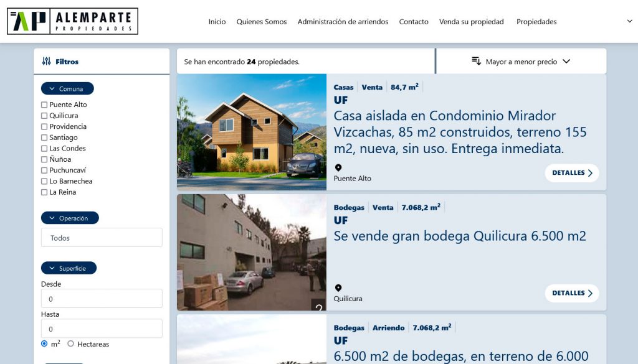Click the Arriendo operation tag
This screenshot has height=364, width=638.
389,328
